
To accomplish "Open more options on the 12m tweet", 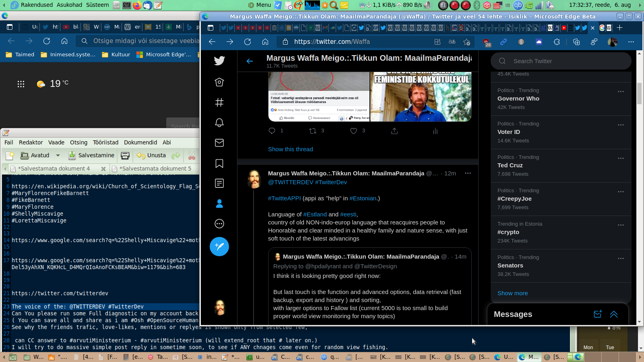I will pyautogui.click(x=468, y=173).
